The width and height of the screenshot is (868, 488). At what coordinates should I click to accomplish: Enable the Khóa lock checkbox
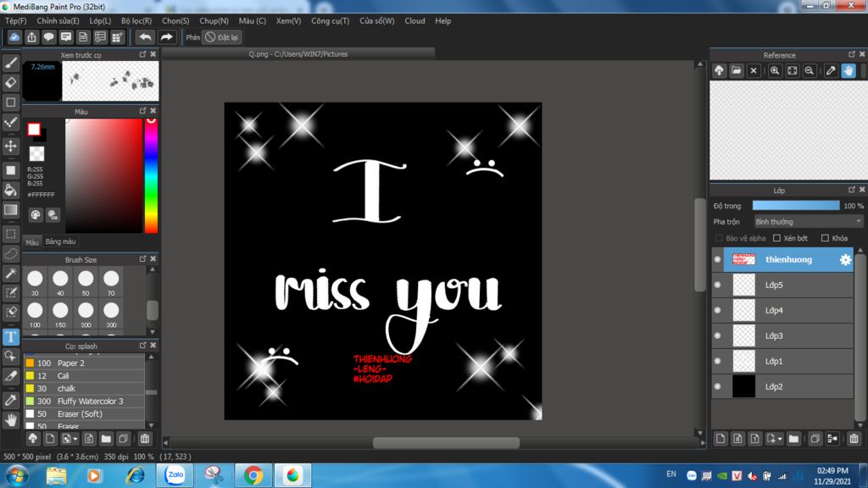pos(825,238)
